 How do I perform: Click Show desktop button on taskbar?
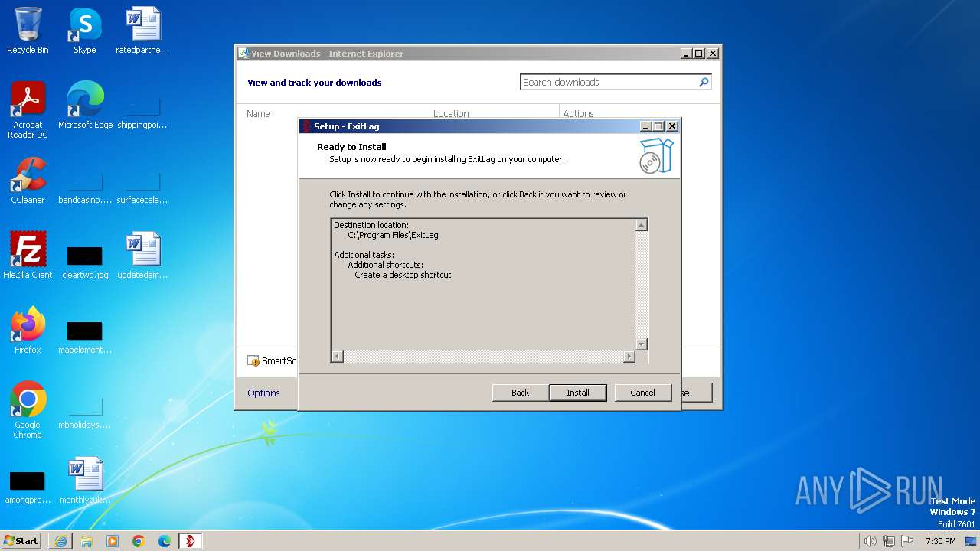[972, 541]
